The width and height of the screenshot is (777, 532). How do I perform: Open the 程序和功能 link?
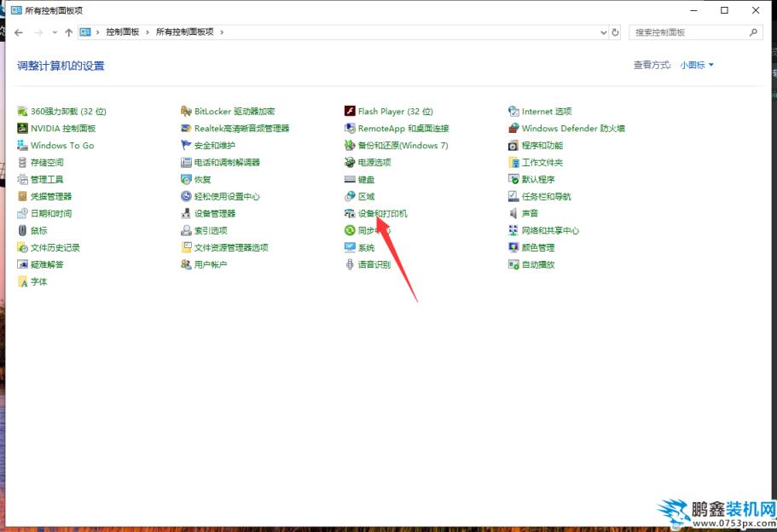(542, 146)
